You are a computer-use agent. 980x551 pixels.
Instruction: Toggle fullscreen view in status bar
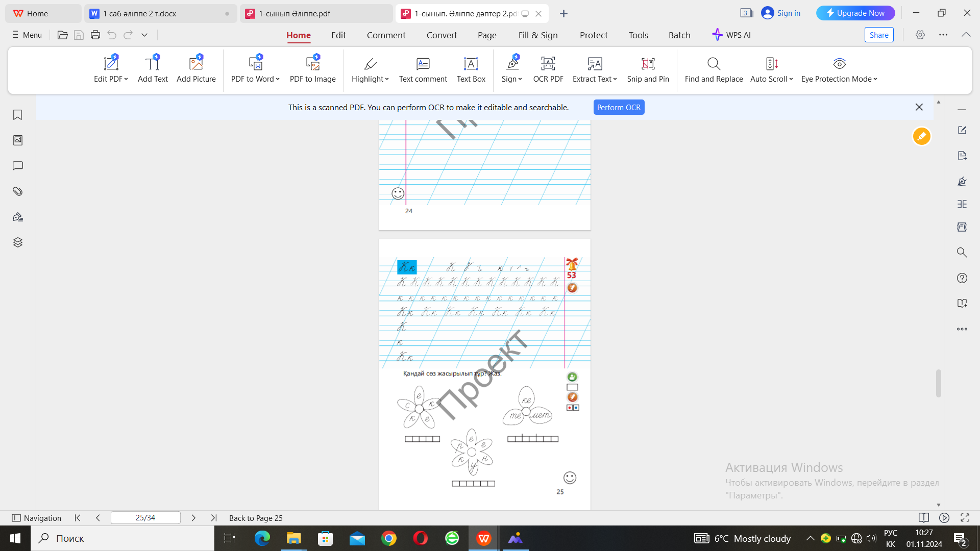pos(965,518)
